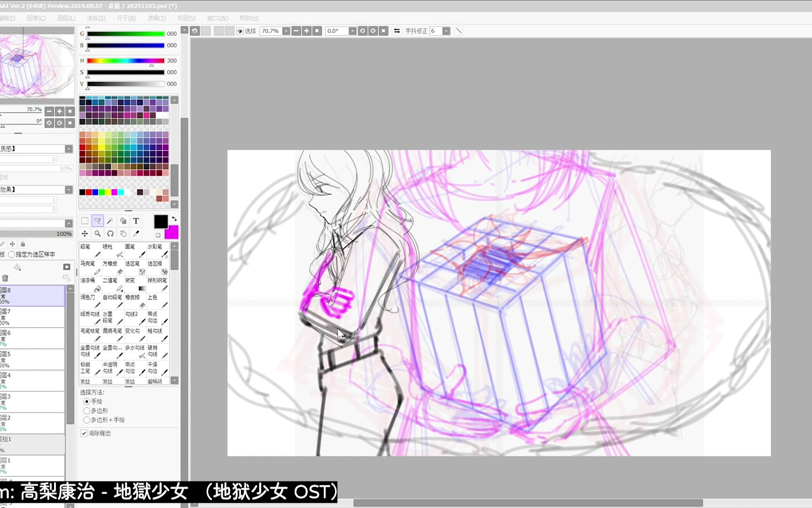812x508 pixels.
Task: Select the rectangular selection tool
Action: tap(85, 221)
